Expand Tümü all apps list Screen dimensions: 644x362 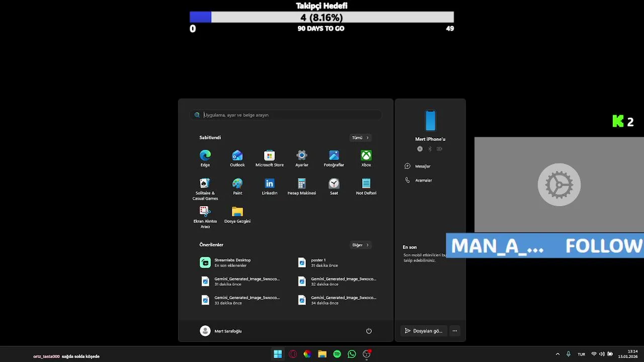(x=361, y=138)
